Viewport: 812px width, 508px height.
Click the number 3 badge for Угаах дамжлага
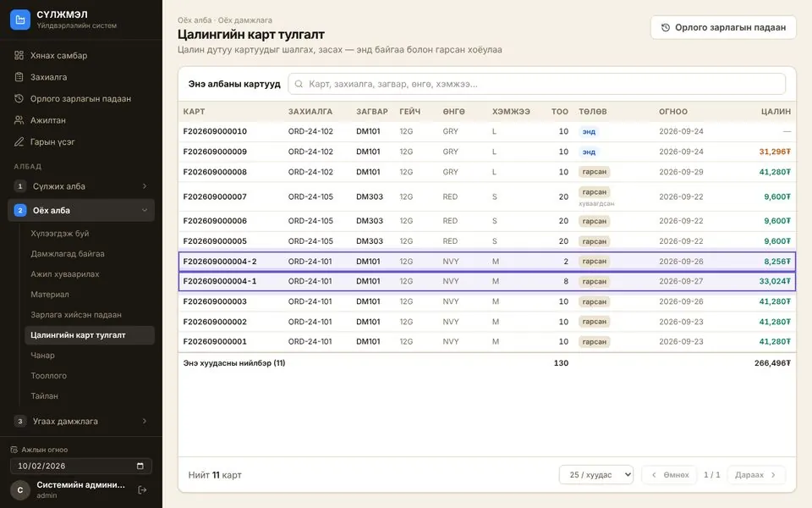tap(20, 421)
